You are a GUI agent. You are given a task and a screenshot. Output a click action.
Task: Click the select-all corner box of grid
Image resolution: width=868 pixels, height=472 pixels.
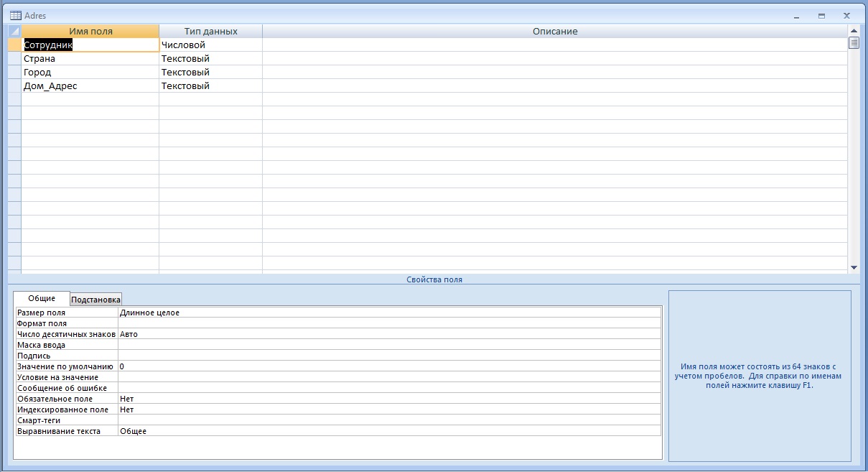14,32
